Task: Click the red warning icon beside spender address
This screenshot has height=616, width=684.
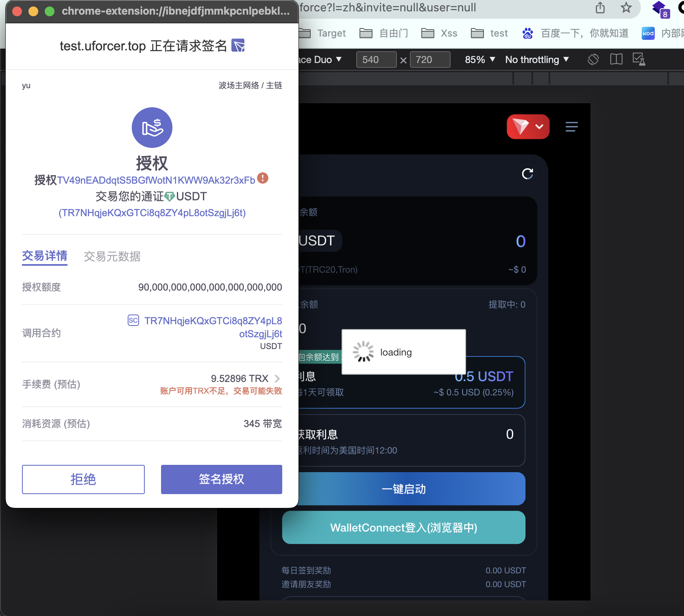Action: click(x=263, y=178)
